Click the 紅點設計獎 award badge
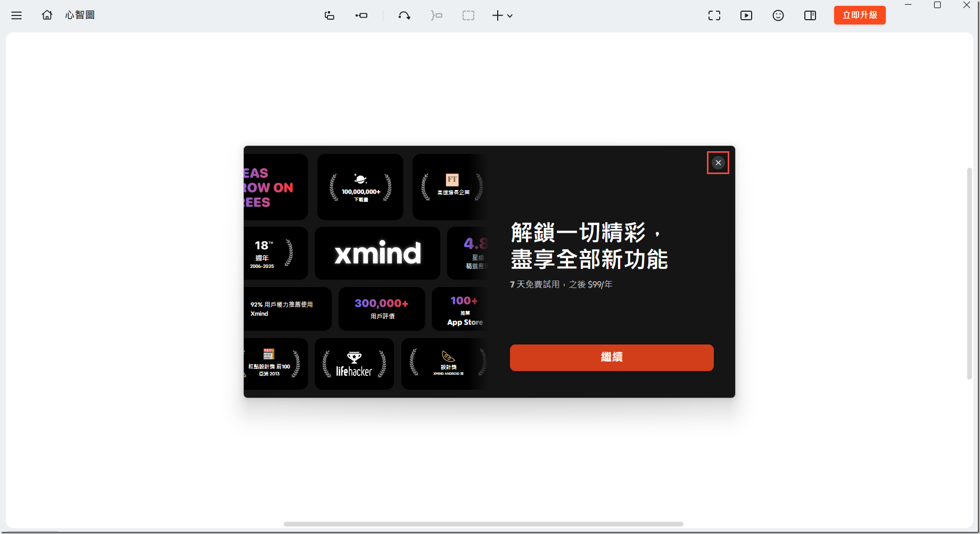 point(276,364)
